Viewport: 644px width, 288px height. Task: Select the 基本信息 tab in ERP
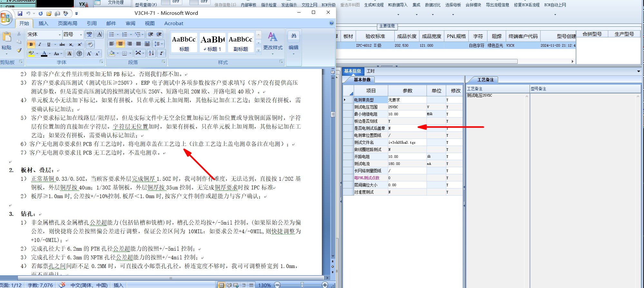[352, 71]
